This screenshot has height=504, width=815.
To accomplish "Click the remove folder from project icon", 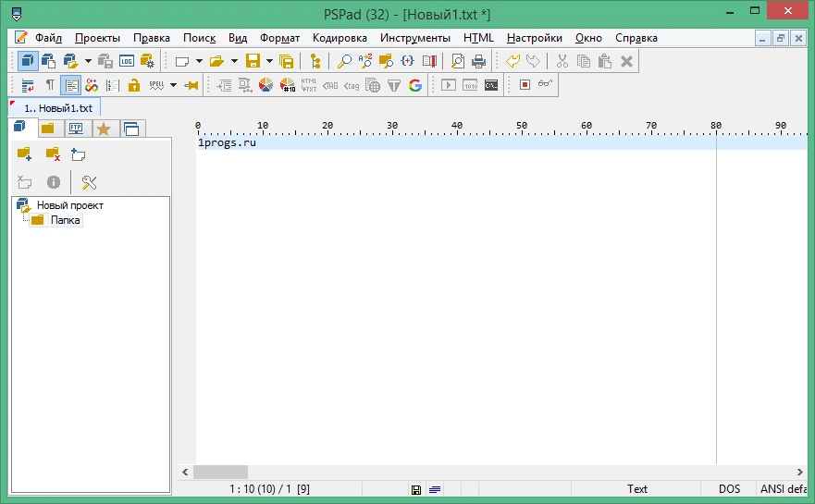I will tap(53, 154).
